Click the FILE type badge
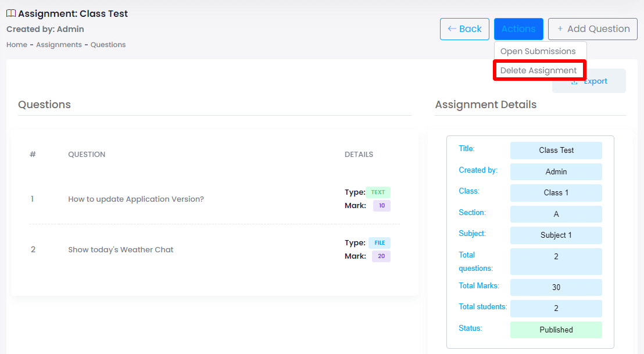This screenshot has width=644, height=354. click(379, 243)
